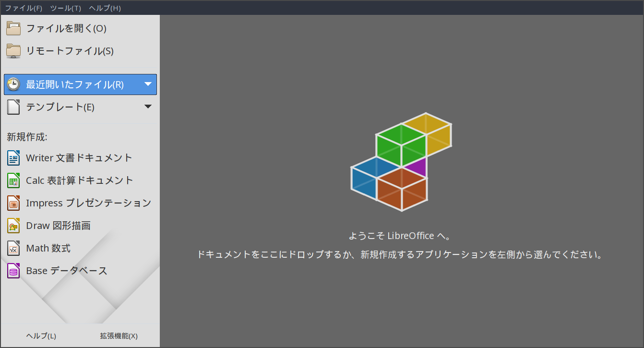Click the Calc spreadsheet icon

tap(13, 180)
